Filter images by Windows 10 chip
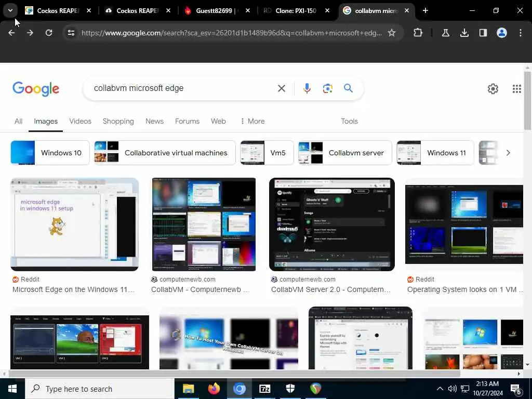 point(50,153)
